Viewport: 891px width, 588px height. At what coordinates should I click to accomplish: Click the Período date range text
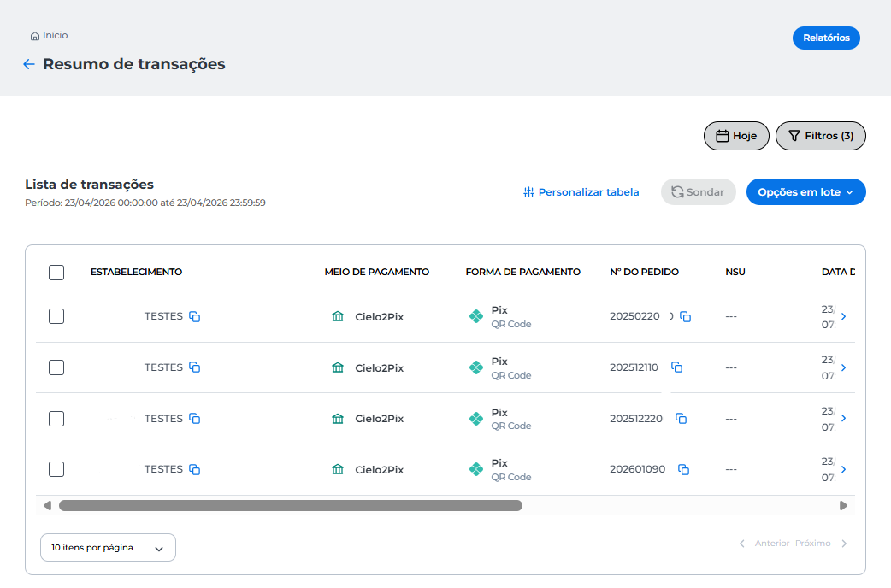[145, 203]
